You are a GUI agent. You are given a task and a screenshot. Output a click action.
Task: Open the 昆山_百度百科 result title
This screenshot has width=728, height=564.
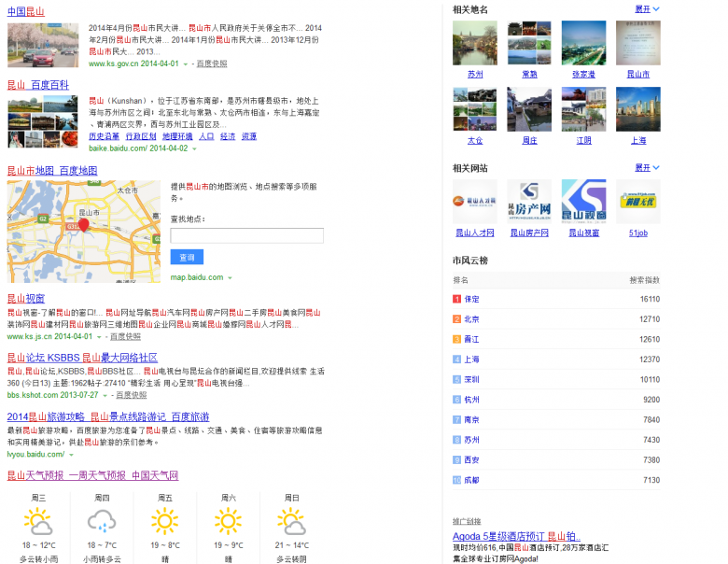tap(38, 85)
